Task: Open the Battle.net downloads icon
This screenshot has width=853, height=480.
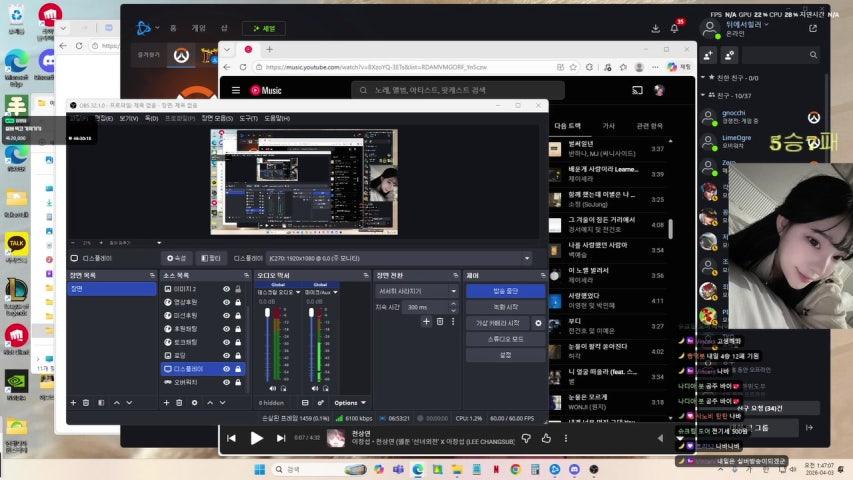Action: pos(657,28)
